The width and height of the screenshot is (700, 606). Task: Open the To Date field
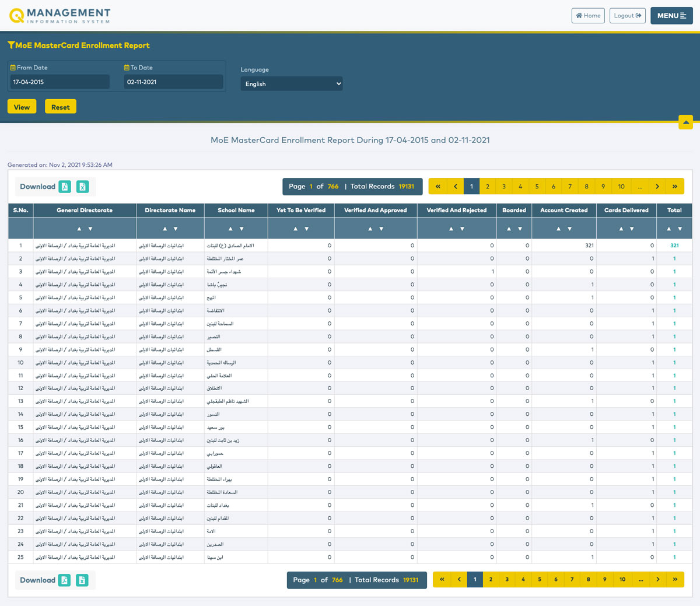[174, 82]
